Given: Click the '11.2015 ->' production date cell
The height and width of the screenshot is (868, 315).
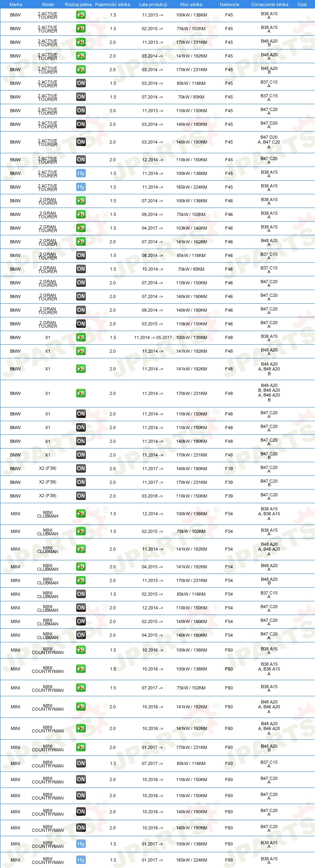Looking at the screenshot, I should pos(152,580).
